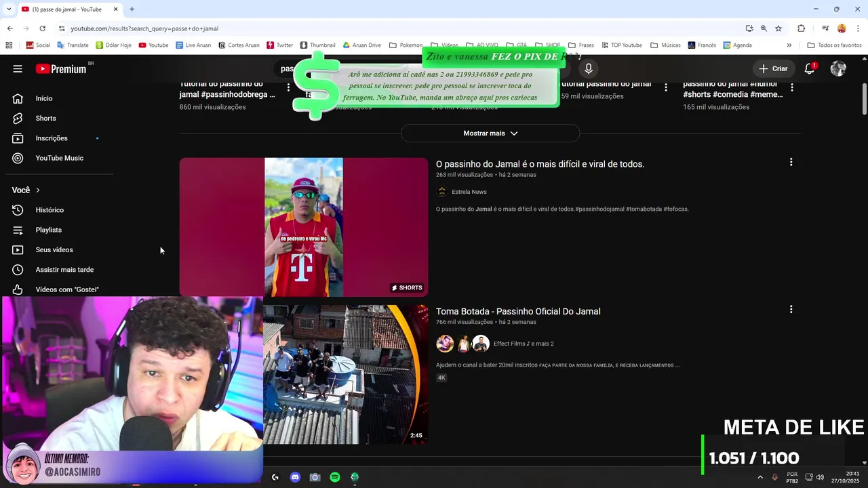Open the Chrome profile avatar
868x488 pixels.
pos(842,28)
